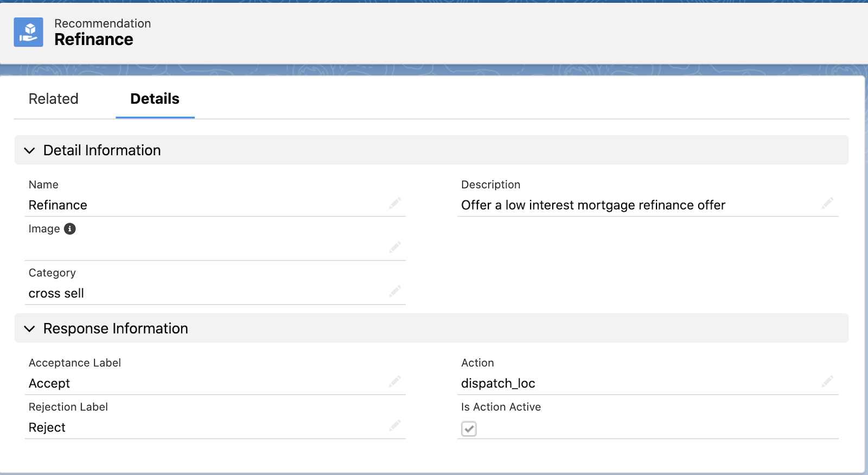
Task: Select the Details tab
Action: [x=155, y=99]
